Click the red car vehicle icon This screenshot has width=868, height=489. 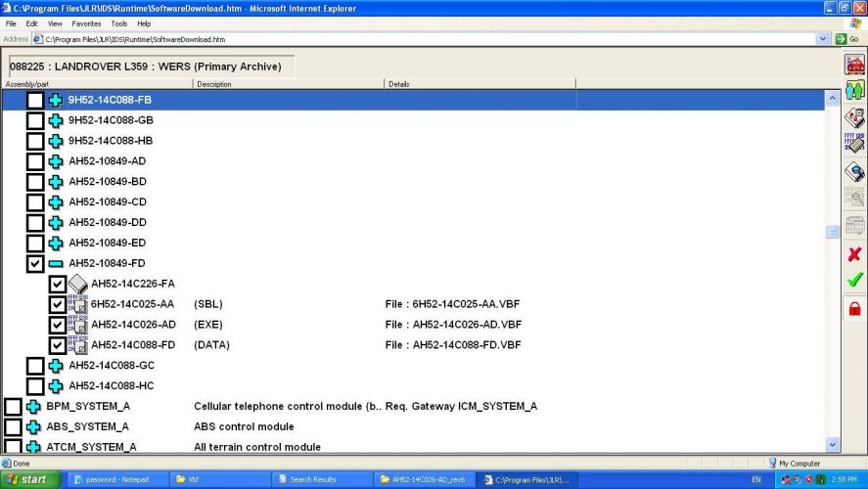[854, 65]
